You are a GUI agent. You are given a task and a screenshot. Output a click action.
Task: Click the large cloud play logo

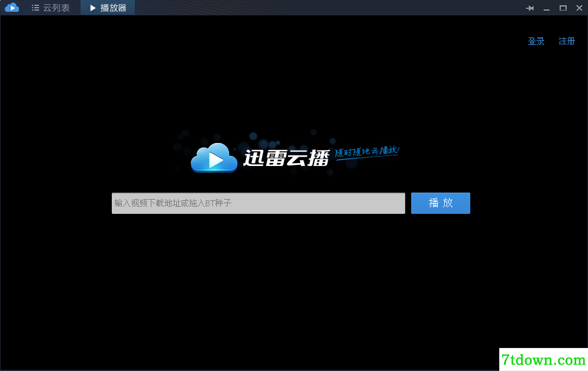pyautogui.click(x=214, y=158)
